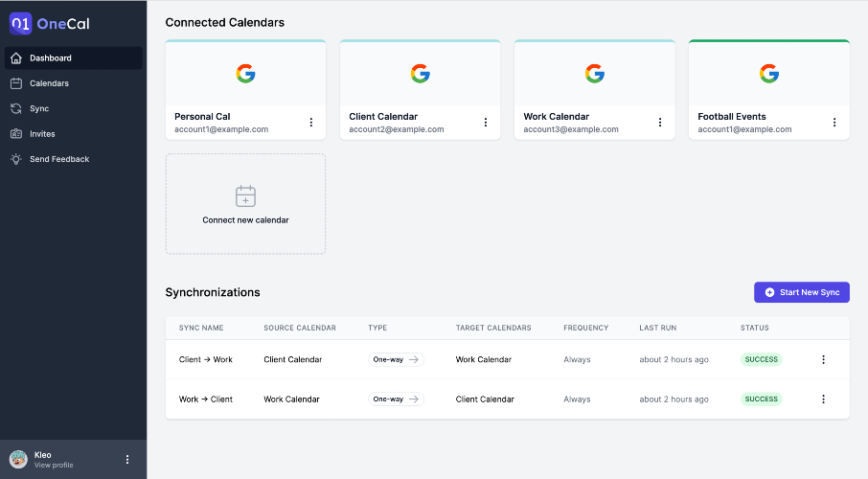
Task: Click the add-calendar plus icon
Action: pos(246,196)
